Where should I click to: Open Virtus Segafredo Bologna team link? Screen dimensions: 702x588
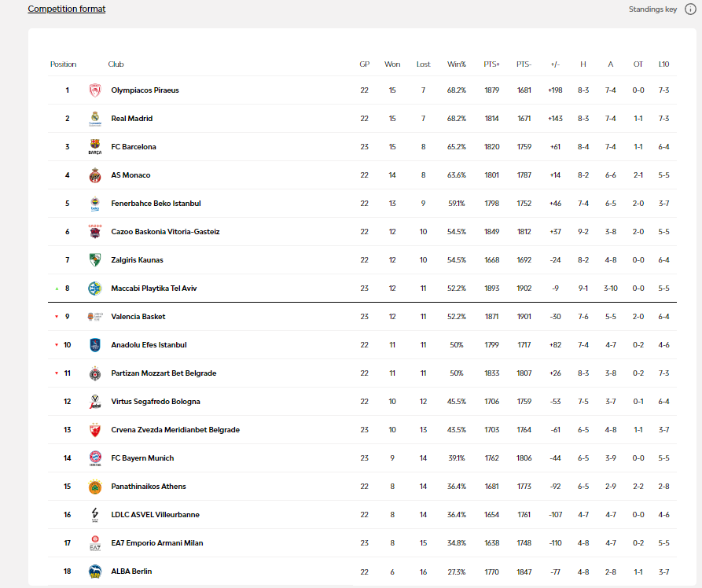pyautogui.click(x=156, y=402)
